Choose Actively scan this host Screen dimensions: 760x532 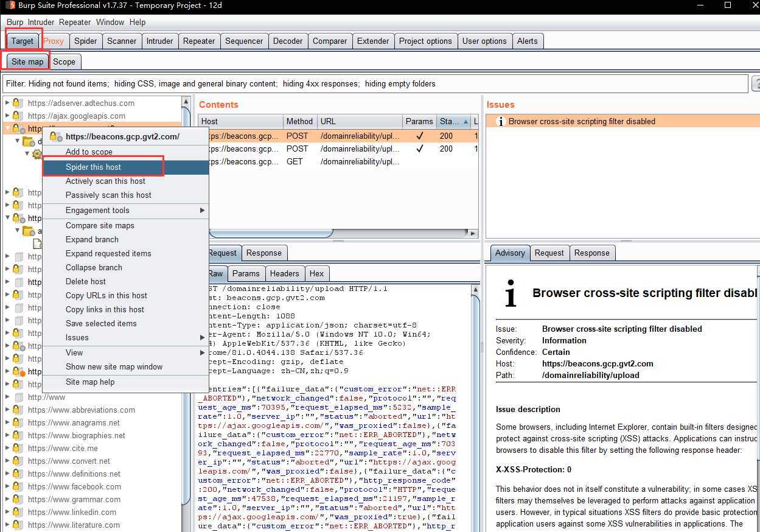126,181
